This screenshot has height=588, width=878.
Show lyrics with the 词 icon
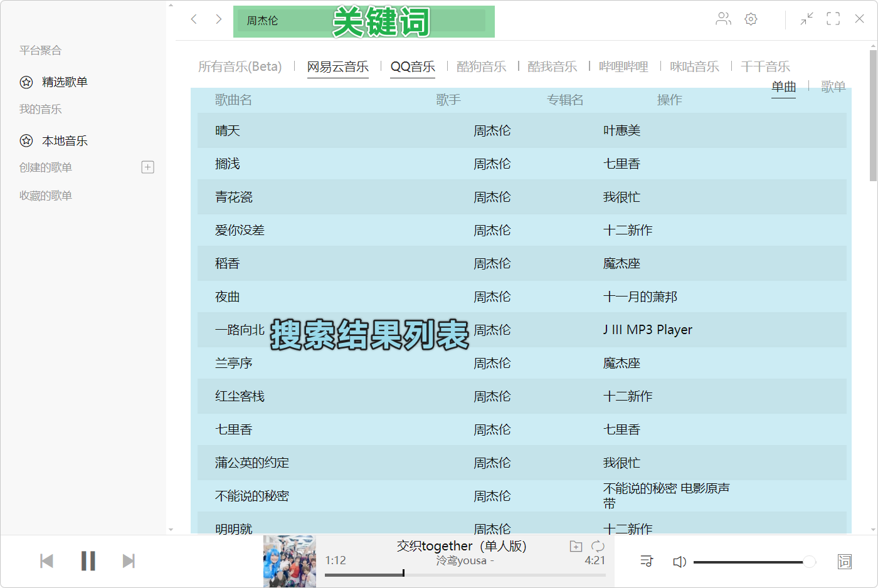coord(845,561)
